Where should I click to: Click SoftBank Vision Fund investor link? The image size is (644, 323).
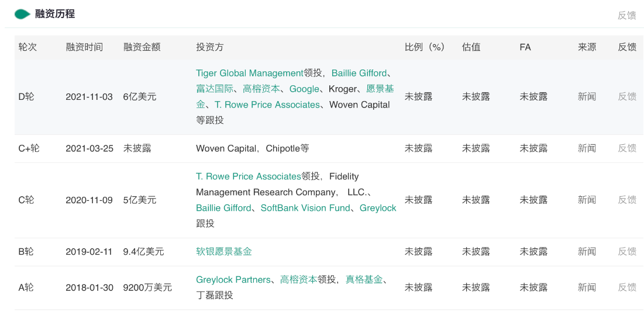click(305, 208)
